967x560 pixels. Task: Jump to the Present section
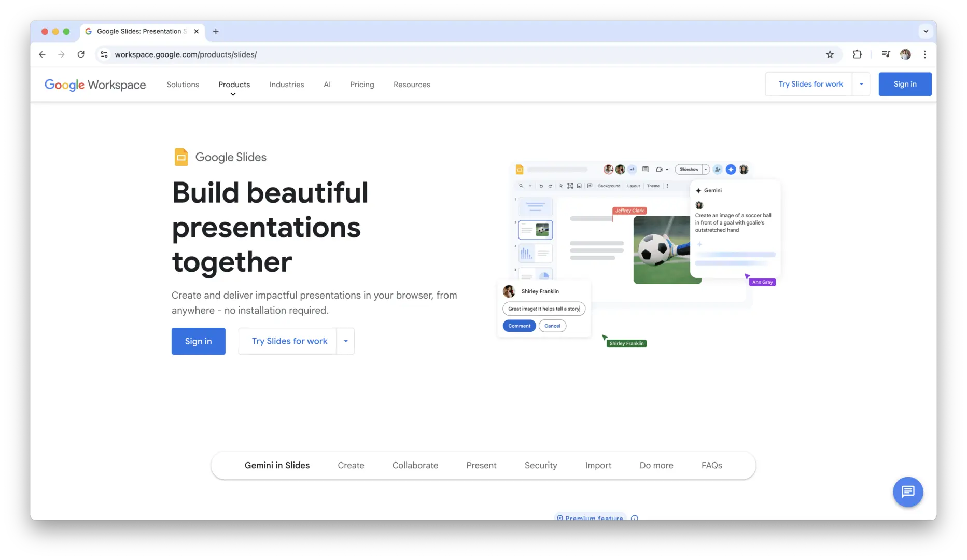pos(481,465)
